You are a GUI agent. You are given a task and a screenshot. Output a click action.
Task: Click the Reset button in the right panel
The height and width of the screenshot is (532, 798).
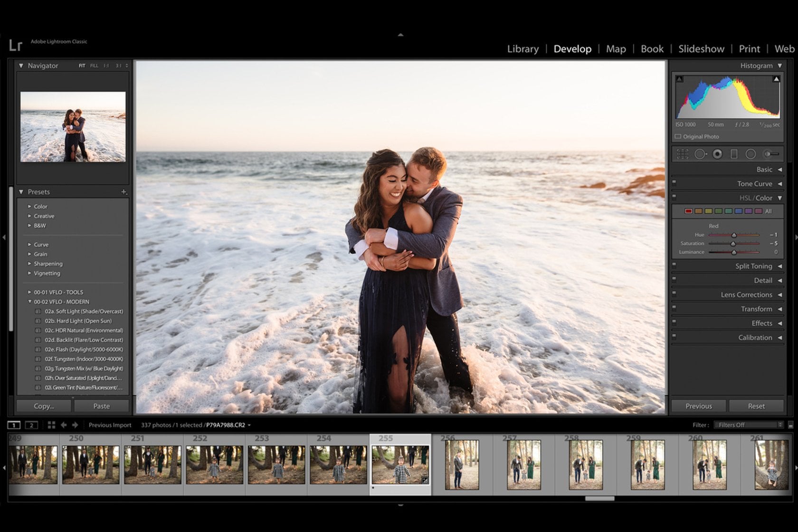tap(756, 406)
